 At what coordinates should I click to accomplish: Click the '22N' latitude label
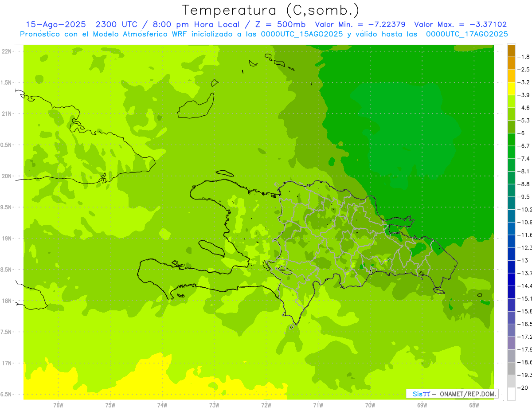pos(6,51)
